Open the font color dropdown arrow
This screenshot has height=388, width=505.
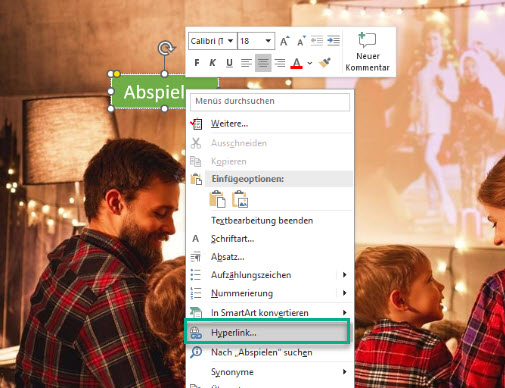(310, 63)
